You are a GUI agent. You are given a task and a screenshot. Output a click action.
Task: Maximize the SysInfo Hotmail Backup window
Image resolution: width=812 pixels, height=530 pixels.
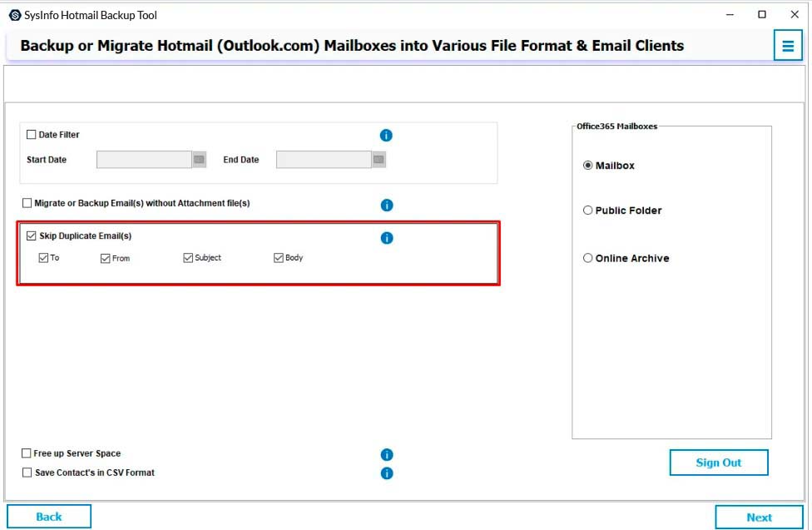coord(762,14)
